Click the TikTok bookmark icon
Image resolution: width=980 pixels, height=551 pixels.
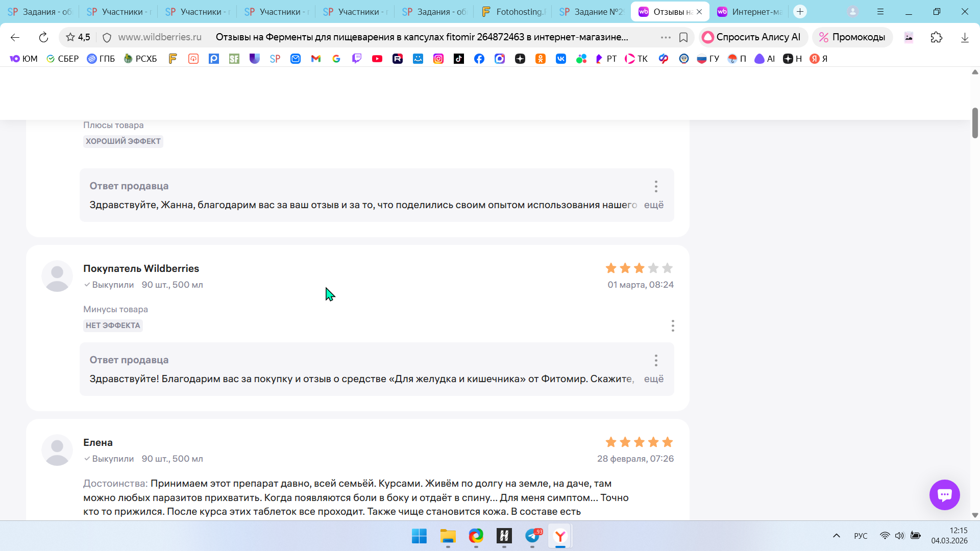459,59
